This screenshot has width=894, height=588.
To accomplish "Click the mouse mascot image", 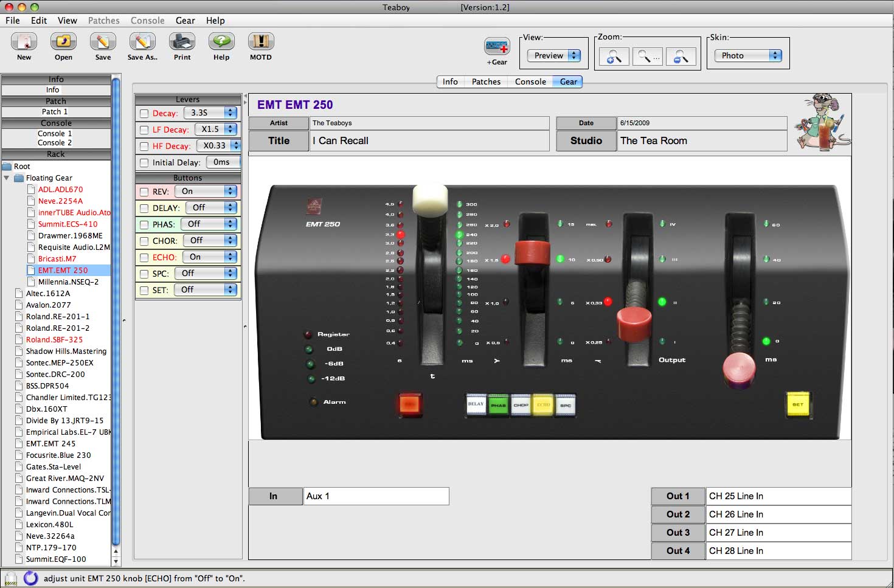I will [822, 122].
